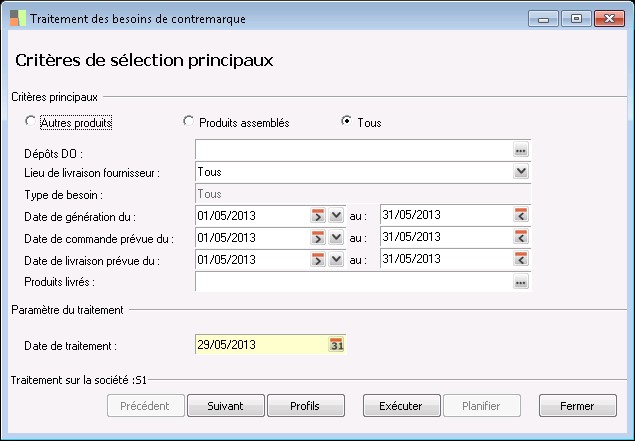Click end calendar icon for Date de livraison prévue
This screenshot has height=441, width=635.
point(520,260)
